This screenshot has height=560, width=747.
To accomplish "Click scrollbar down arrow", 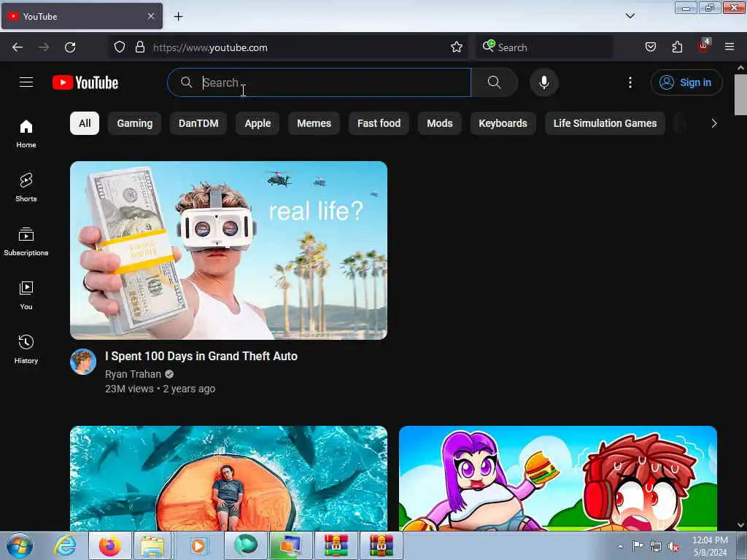I will [740, 525].
